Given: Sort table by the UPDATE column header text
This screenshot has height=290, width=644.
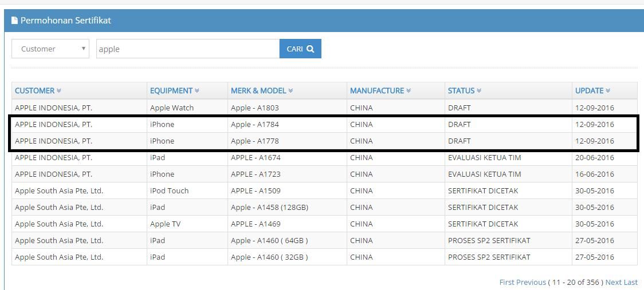Looking at the screenshot, I should tap(589, 91).
